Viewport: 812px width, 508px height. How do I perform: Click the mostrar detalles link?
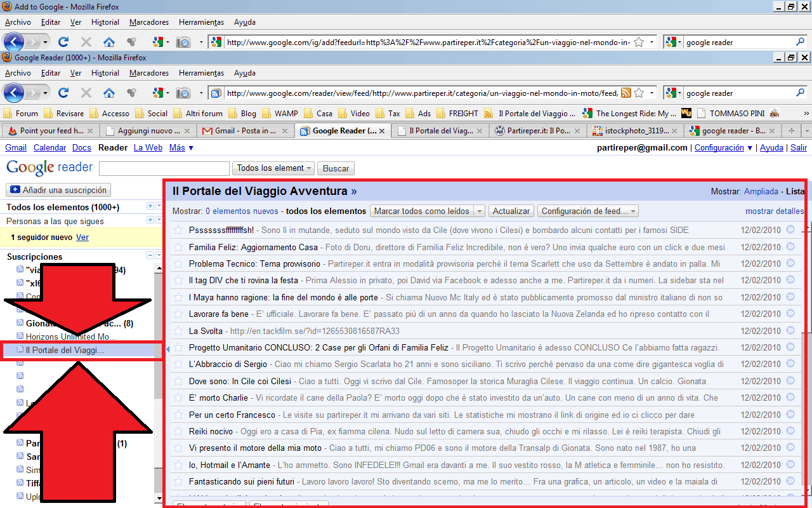775,211
